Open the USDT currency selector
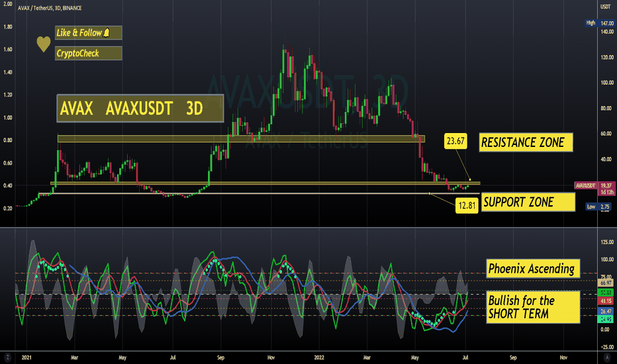Image resolution: width=617 pixels, height=364 pixels. 605,7
